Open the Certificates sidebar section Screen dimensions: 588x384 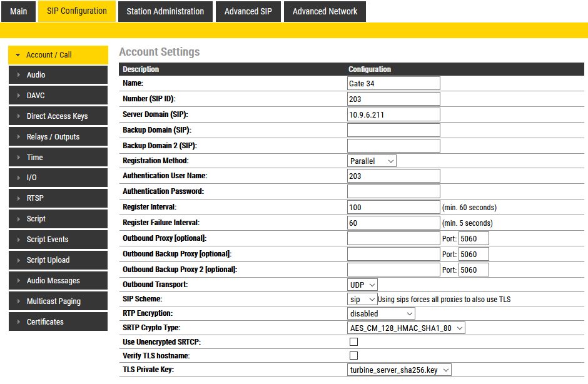pyautogui.click(x=58, y=322)
